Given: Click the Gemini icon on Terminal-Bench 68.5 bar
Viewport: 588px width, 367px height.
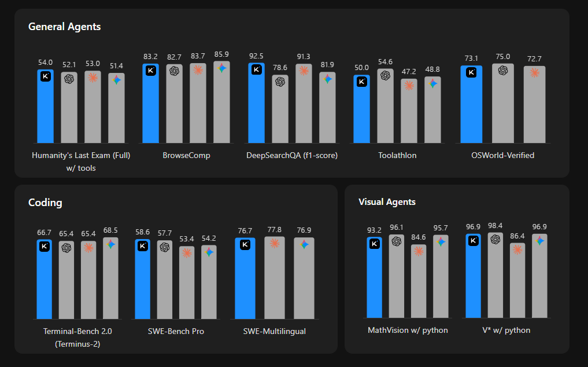Looking at the screenshot, I should click(110, 244).
